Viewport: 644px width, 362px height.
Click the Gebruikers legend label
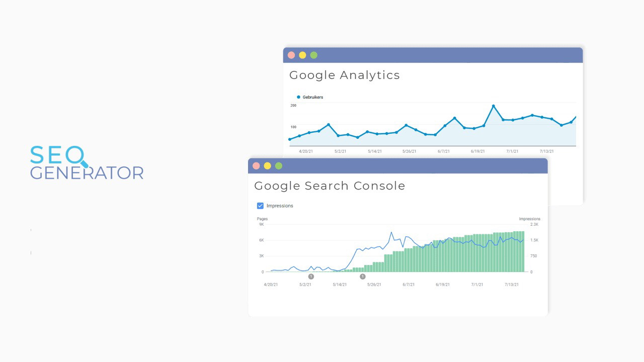(x=313, y=97)
